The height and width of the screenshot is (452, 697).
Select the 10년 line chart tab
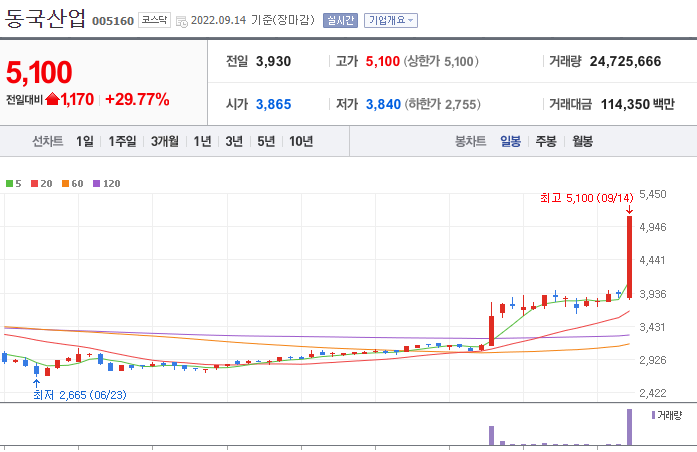pos(301,141)
